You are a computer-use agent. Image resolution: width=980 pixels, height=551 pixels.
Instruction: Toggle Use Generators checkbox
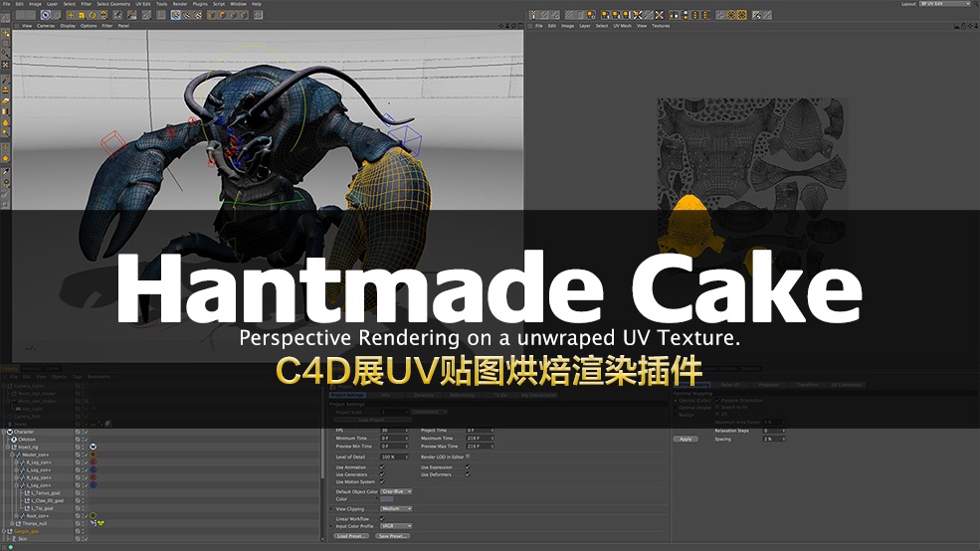(x=382, y=474)
